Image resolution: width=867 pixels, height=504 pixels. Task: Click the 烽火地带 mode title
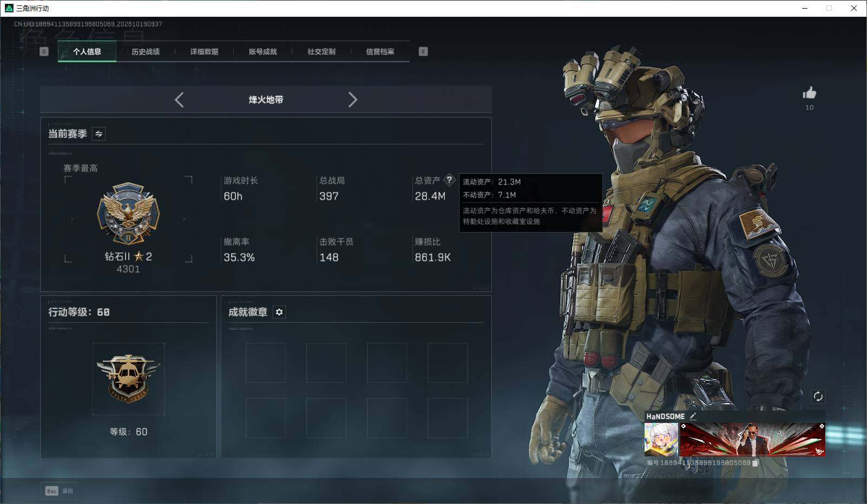click(x=266, y=100)
